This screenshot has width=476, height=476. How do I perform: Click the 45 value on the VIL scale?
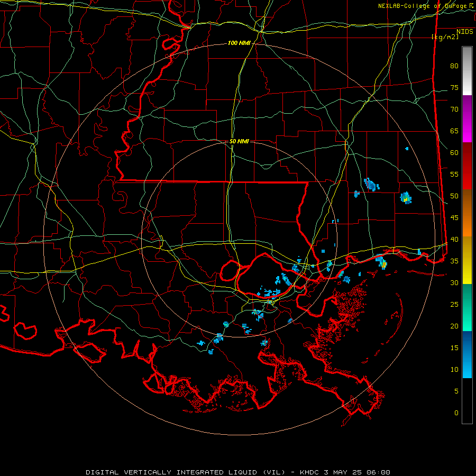454,218
